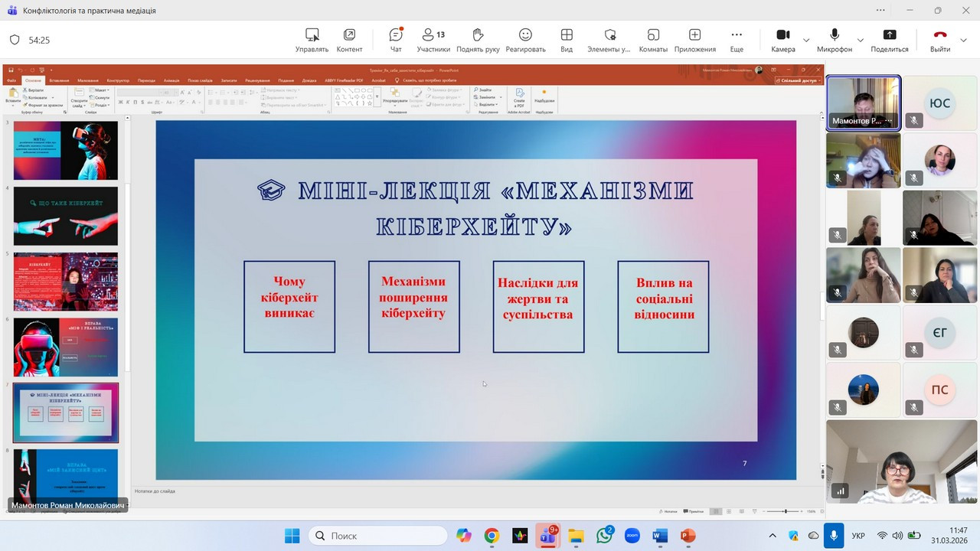The height and width of the screenshot is (551, 980).
Task: Raise your hand in the meeting
Action: (x=478, y=40)
